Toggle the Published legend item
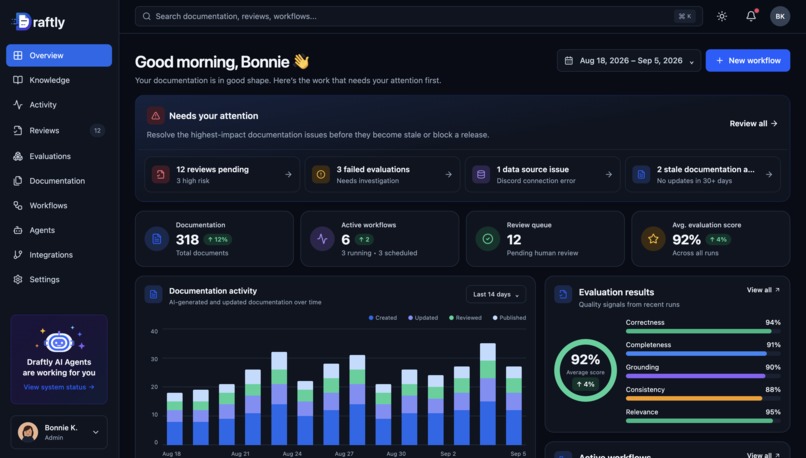 (509, 318)
